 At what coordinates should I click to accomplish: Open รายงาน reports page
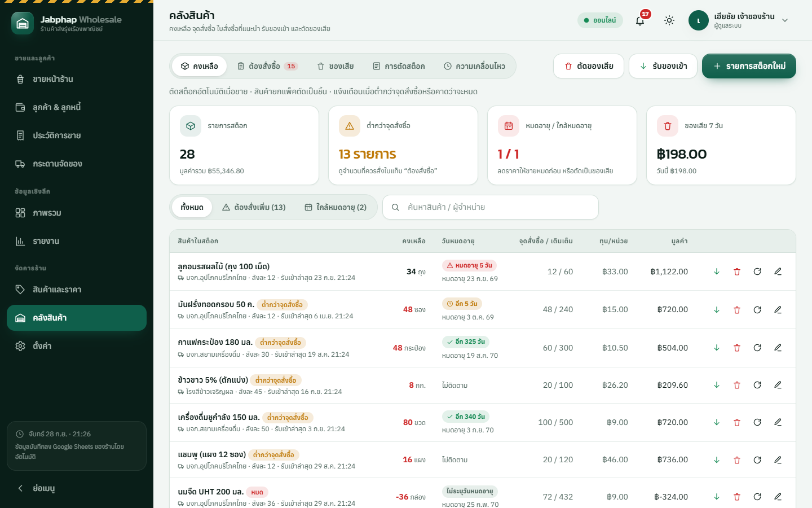[x=77, y=241]
